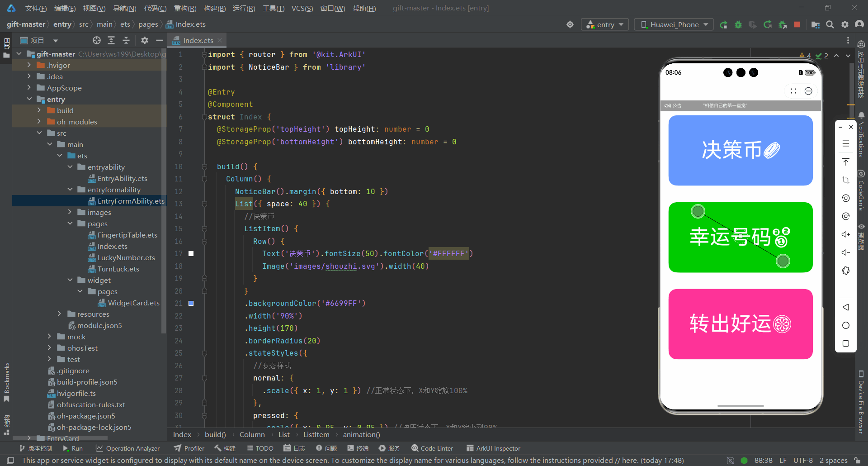Open the VCS(S) menu
The height and width of the screenshot is (466, 868).
[302, 8]
